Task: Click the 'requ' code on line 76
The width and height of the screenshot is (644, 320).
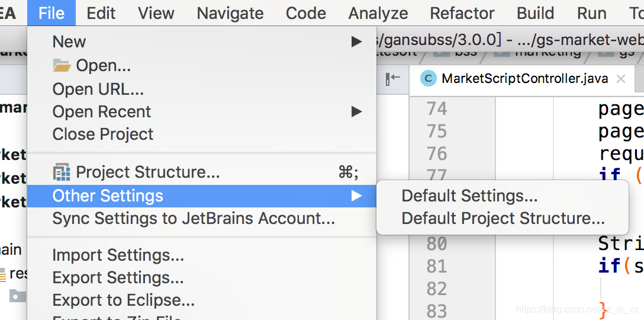Action: pyautogui.click(x=621, y=154)
